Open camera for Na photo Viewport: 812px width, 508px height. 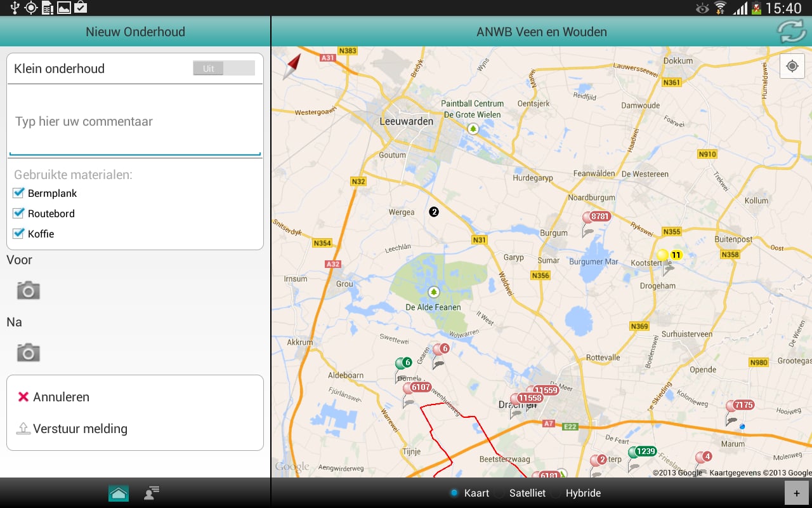[x=28, y=352]
